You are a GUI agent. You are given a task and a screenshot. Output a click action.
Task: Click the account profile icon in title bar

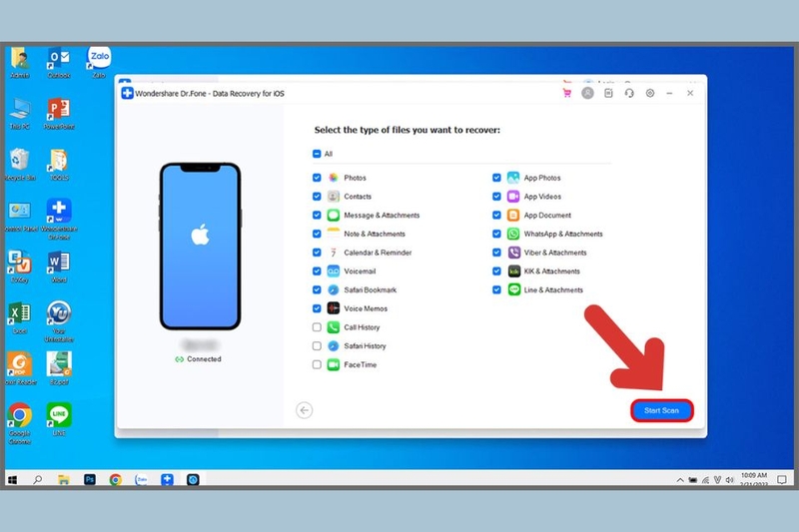(x=587, y=93)
